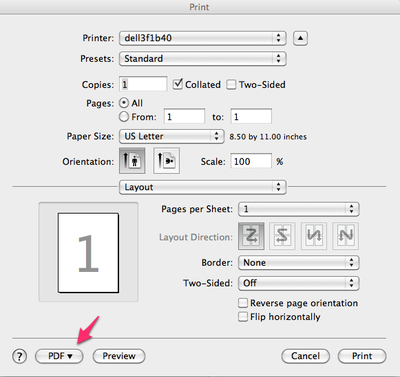The image size is (400, 377).
Task: Open help with question mark button
Action: (x=20, y=356)
